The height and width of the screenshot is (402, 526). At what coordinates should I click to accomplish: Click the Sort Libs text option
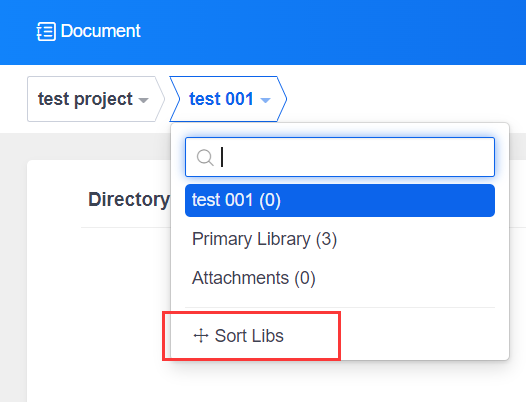click(x=249, y=336)
